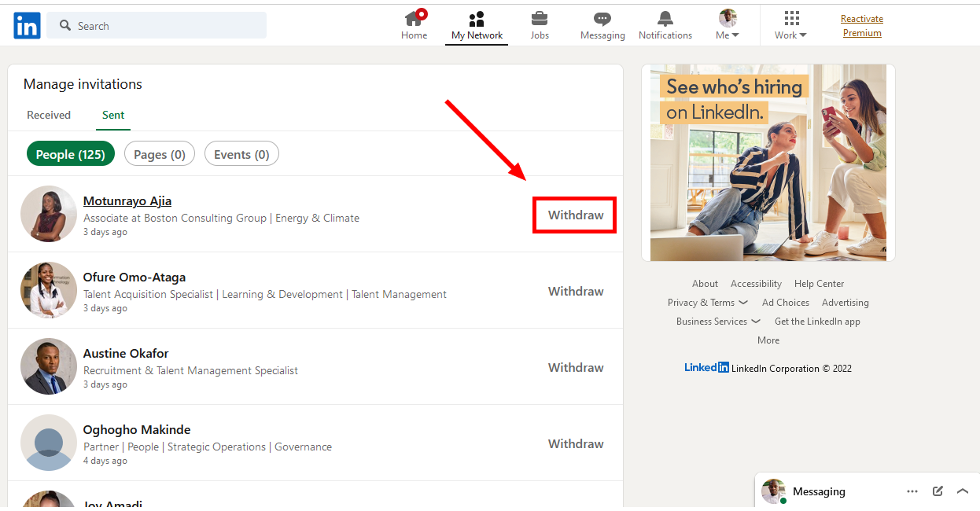The image size is (980, 511).
Task: Click the Messaging panel profile avatar
Action: pos(774,491)
